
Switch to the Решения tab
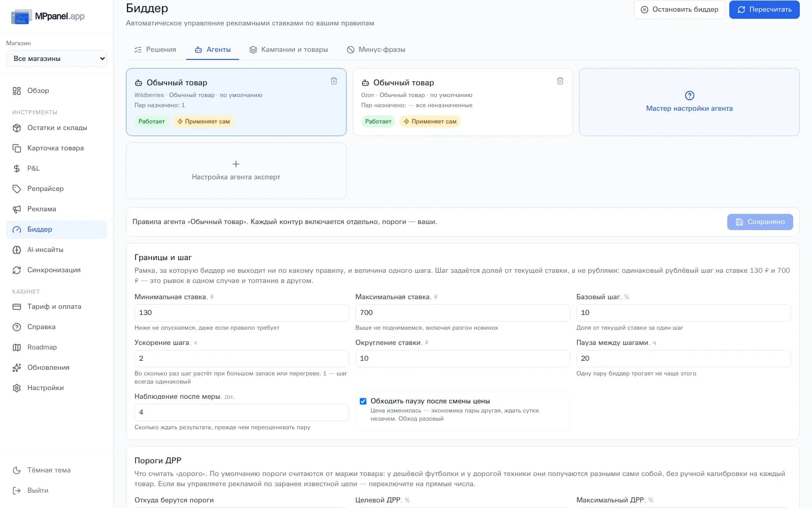click(155, 50)
